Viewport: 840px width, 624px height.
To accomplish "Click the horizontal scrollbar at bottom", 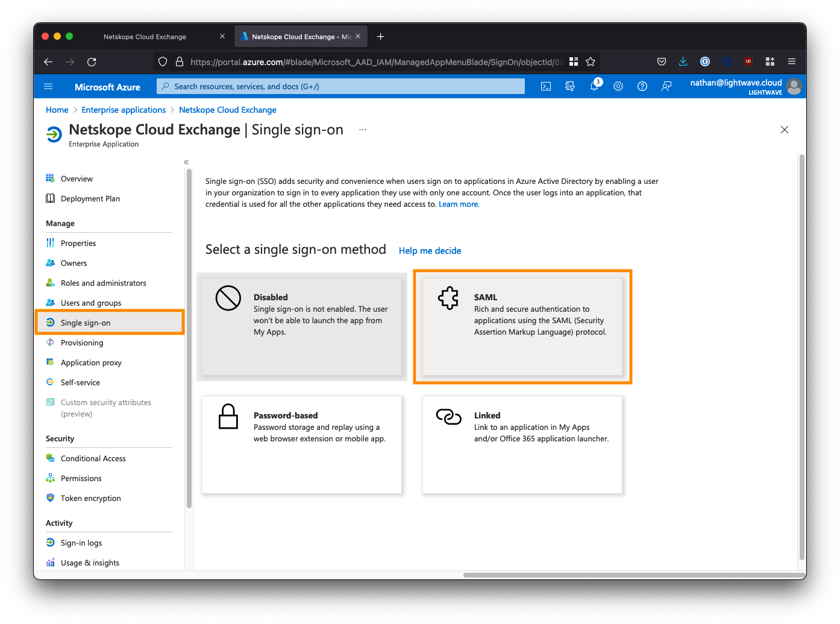I will point(633,575).
